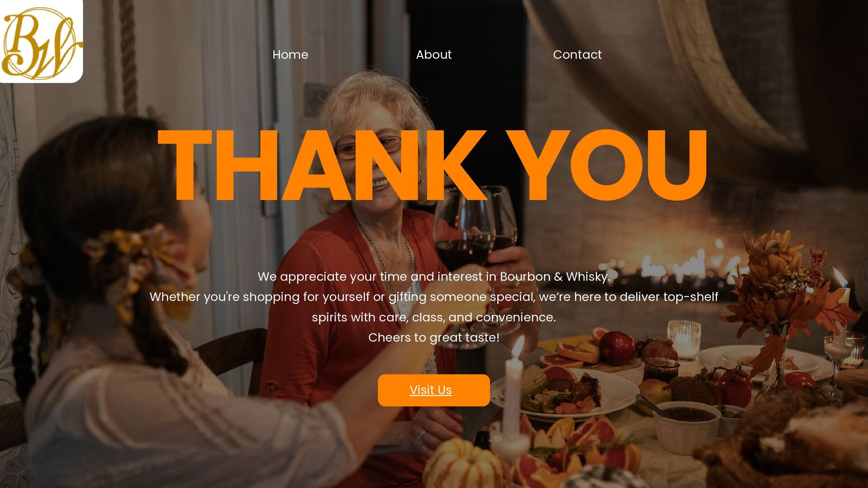Open the Contact menu item
The image size is (868, 488).
(x=577, y=55)
